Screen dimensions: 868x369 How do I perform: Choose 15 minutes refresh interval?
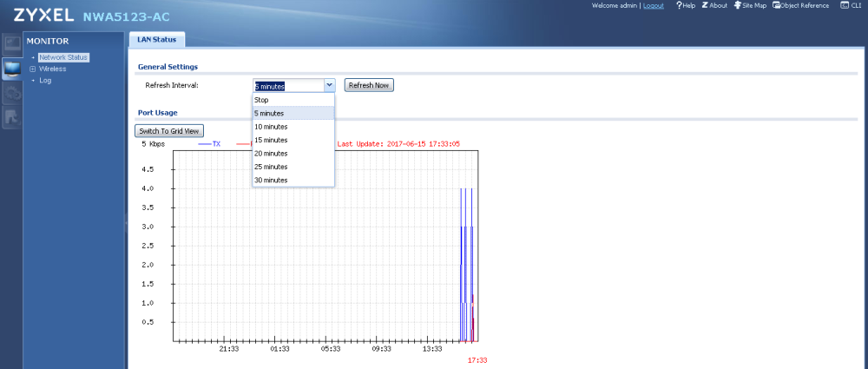point(293,140)
